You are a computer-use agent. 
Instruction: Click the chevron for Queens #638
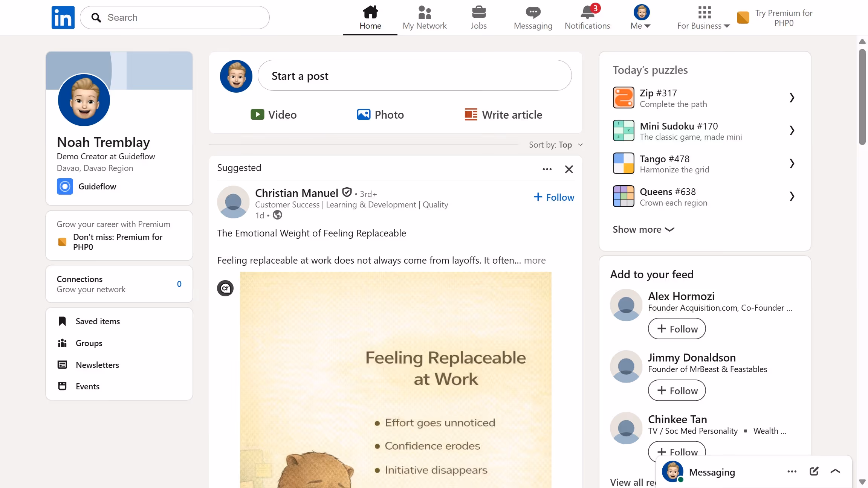click(x=792, y=196)
